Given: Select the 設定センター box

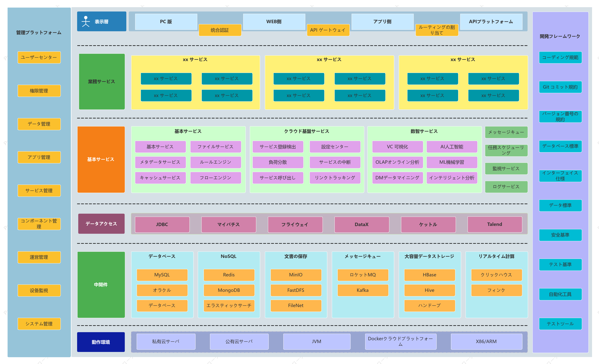Looking at the screenshot, I should 335,147.
